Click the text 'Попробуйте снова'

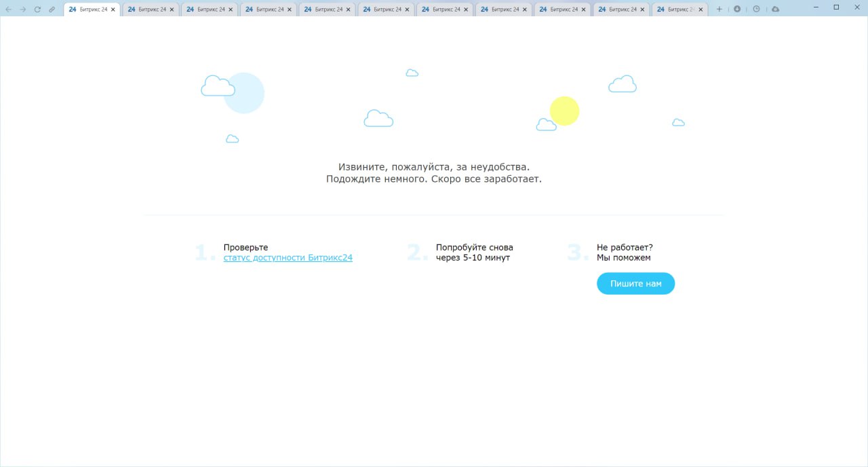[x=475, y=248]
